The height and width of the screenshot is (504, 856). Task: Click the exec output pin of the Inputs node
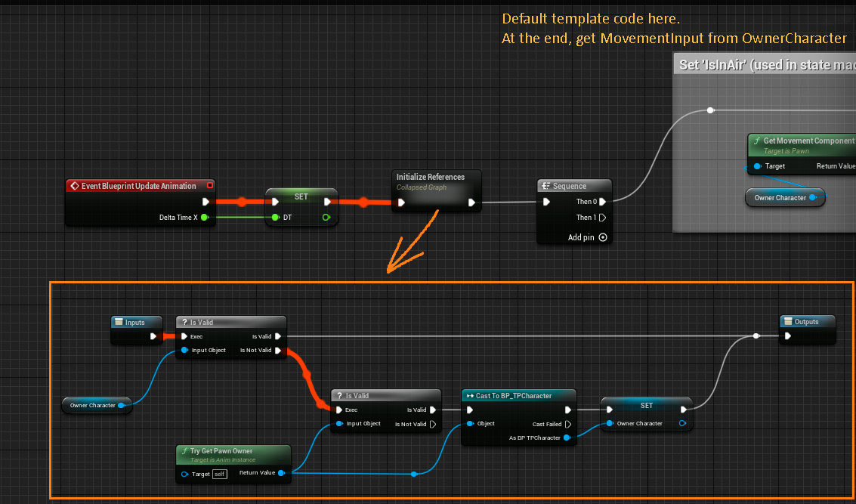(153, 336)
